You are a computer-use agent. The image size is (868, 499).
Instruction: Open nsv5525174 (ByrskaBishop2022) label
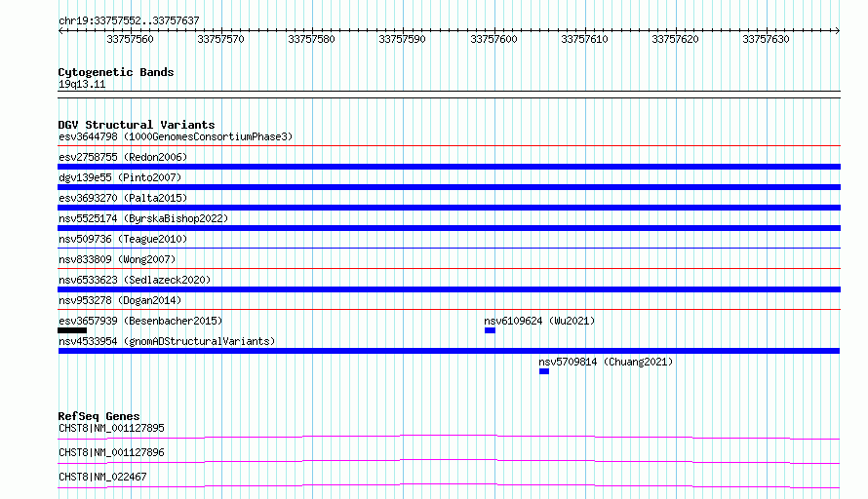pos(143,218)
